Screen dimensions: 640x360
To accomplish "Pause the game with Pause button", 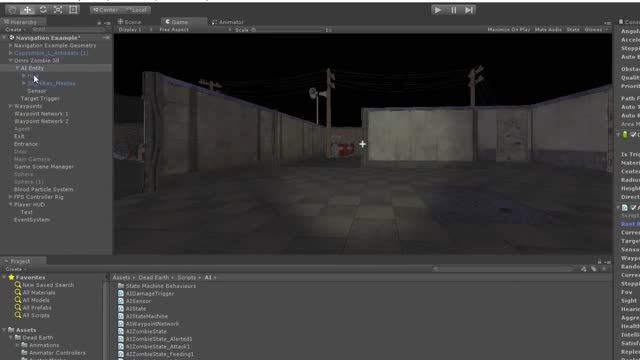I will pos(453,10).
